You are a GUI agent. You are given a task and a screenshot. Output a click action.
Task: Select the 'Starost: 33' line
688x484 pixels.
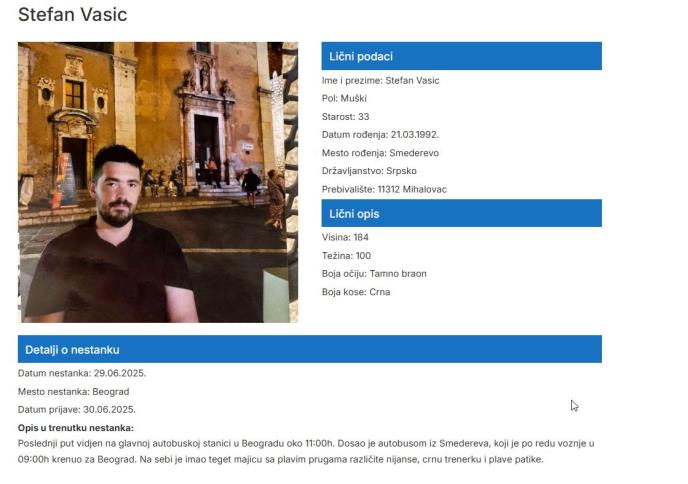click(x=345, y=117)
